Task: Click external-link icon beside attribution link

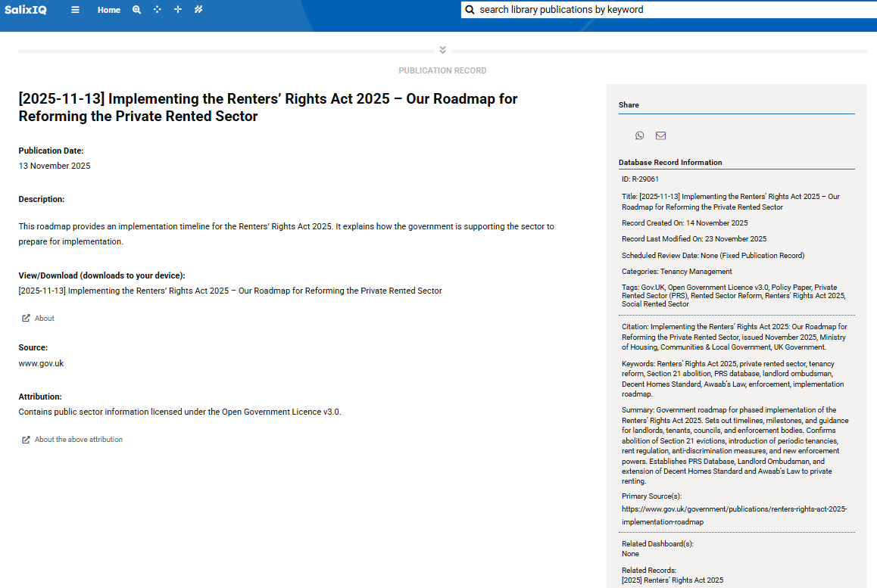Action: coord(26,440)
